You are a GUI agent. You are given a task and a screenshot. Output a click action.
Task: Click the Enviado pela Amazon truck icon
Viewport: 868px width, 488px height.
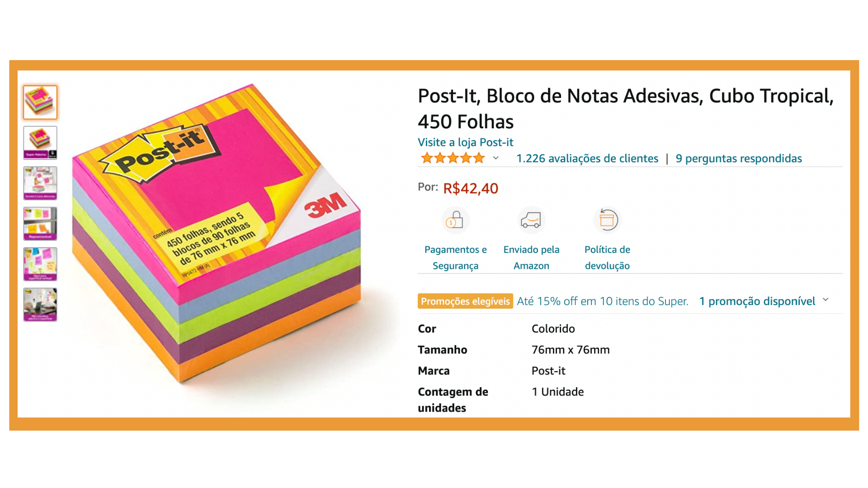click(x=531, y=220)
